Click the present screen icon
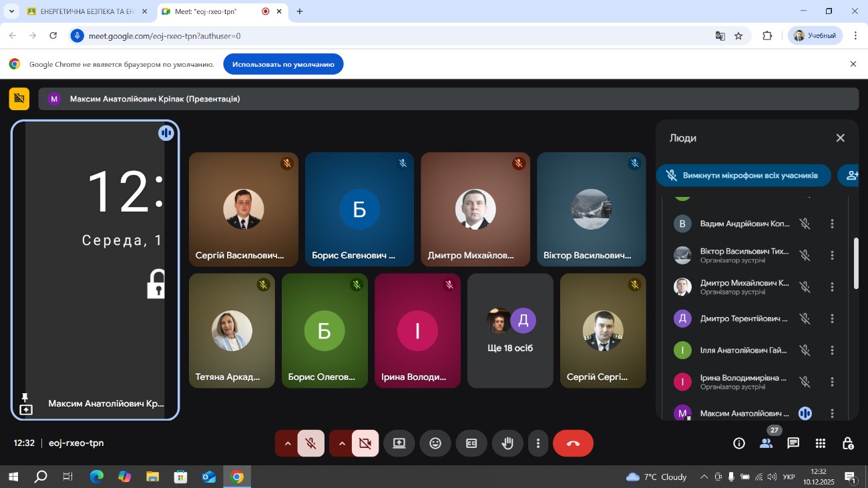The image size is (868, 488). point(399,443)
